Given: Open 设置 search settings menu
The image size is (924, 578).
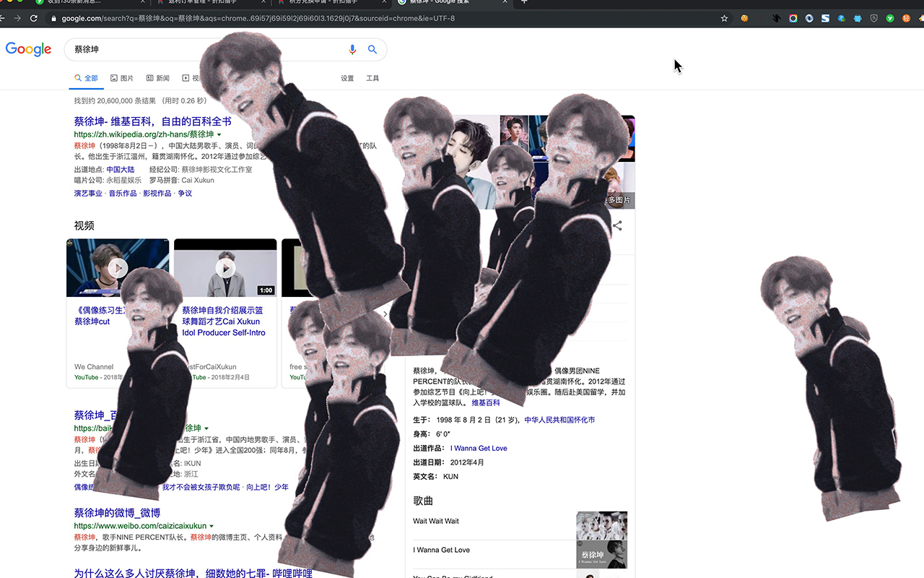Looking at the screenshot, I should pos(347,78).
